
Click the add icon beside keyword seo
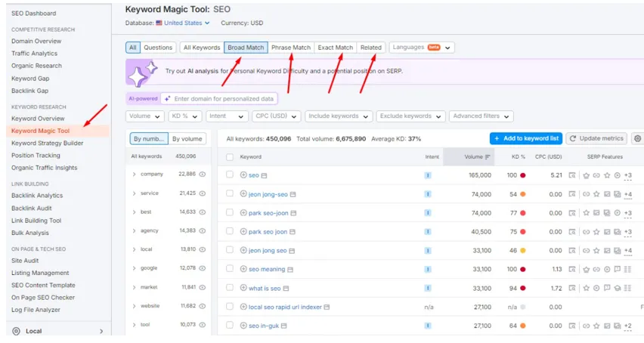[243, 175]
